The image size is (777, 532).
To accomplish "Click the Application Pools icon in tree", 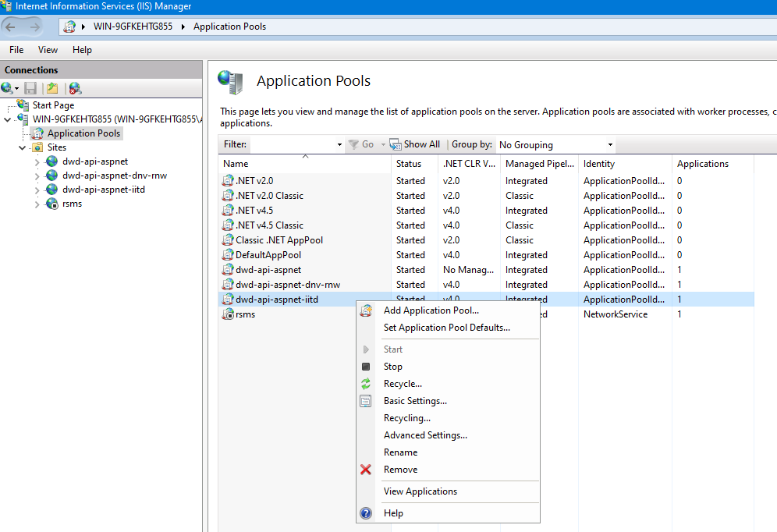I will coord(37,133).
